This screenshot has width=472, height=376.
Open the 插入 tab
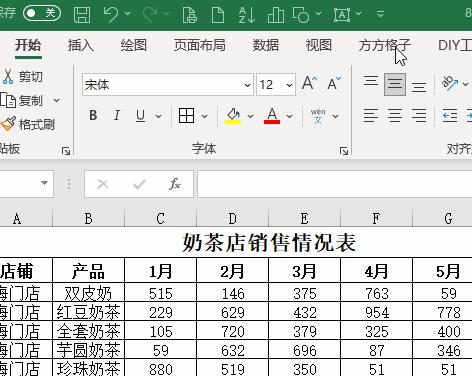click(x=81, y=45)
